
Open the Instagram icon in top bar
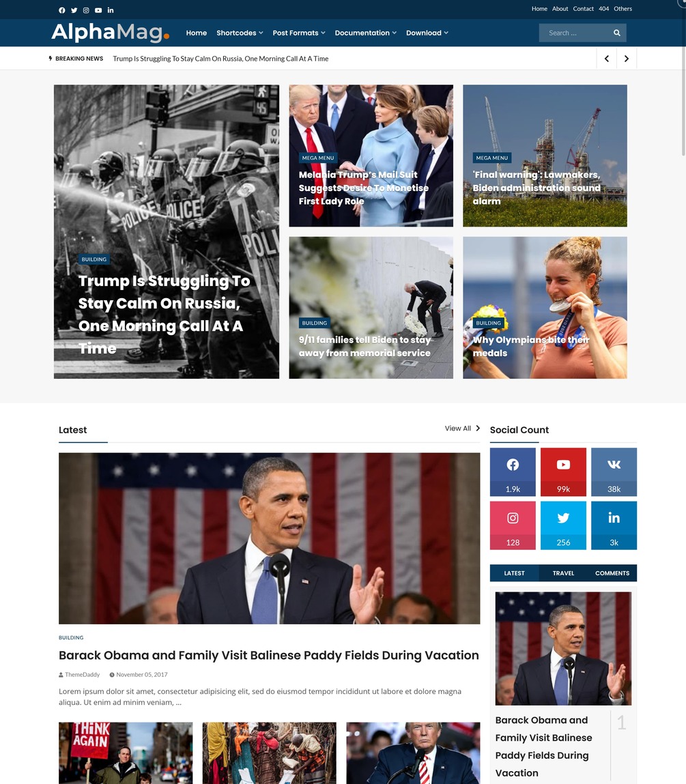[86, 10]
